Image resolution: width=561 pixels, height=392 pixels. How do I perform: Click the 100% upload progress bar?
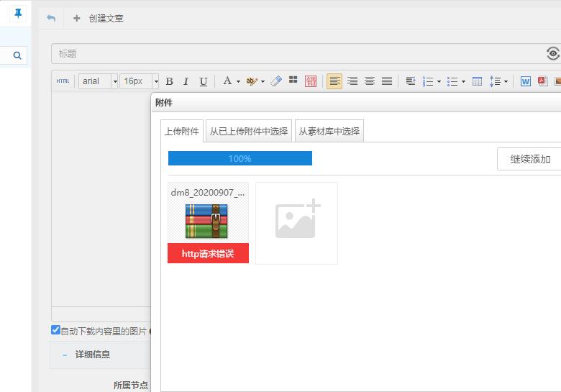coord(240,158)
